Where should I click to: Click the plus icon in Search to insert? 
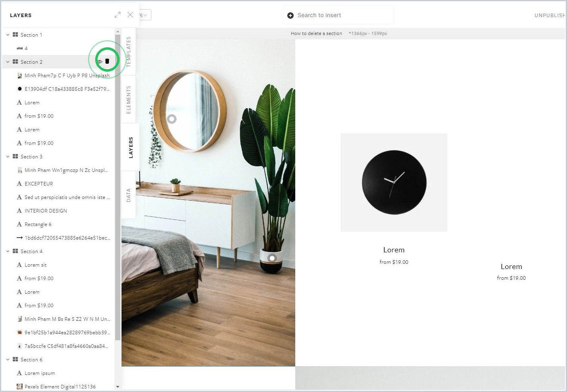290,16
